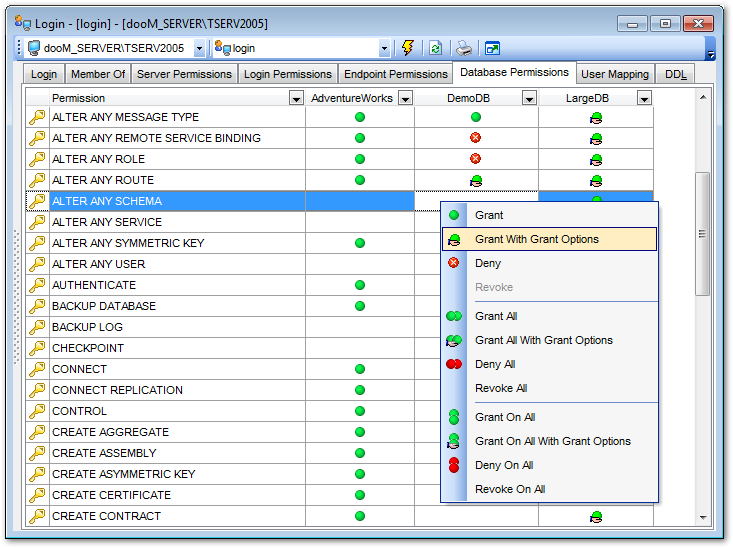Click the vertical scrollbar down arrow
733x548 pixels.
(x=703, y=517)
